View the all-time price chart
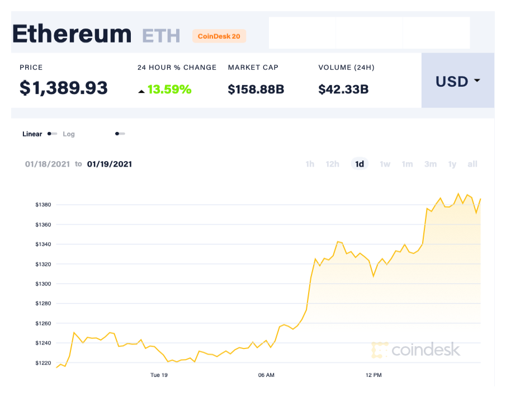The width and height of the screenshot is (506, 420). click(x=472, y=164)
